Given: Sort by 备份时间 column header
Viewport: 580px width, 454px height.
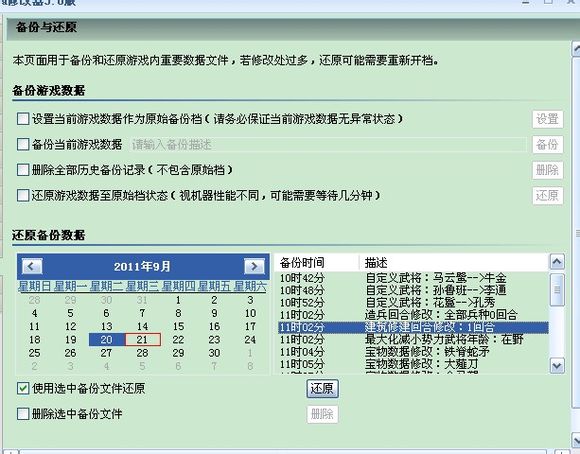Looking at the screenshot, I should click(x=317, y=263).
